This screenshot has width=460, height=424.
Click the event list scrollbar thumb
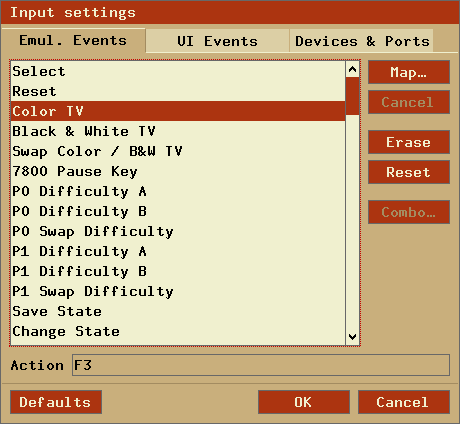coord(352,96)
